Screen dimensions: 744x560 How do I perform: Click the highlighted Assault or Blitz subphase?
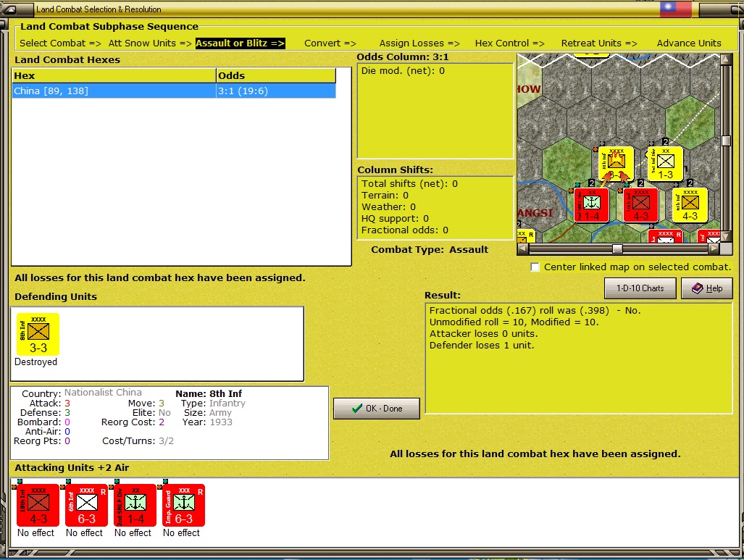[240, 43]
